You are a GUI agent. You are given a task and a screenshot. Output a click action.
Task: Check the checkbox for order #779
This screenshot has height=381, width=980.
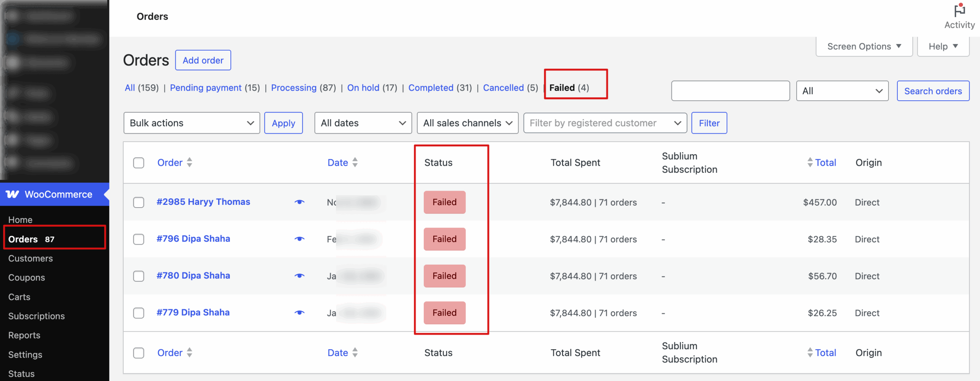pyautogui.click(x=139, y=313)
